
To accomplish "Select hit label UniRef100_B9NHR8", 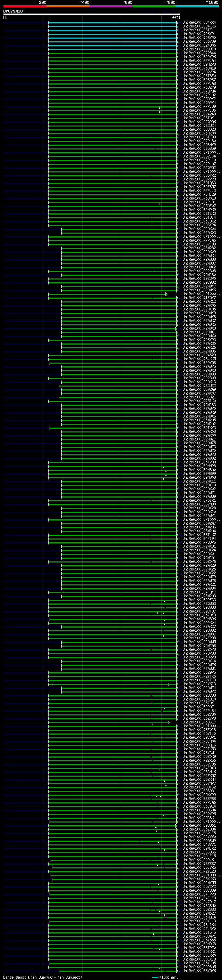I will point(199,466).
